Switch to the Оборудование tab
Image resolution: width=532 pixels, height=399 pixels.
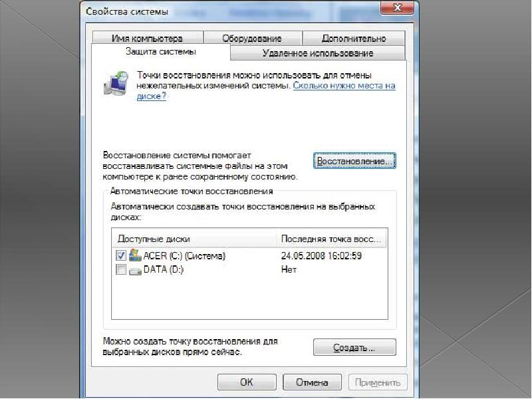click(253, 39)
